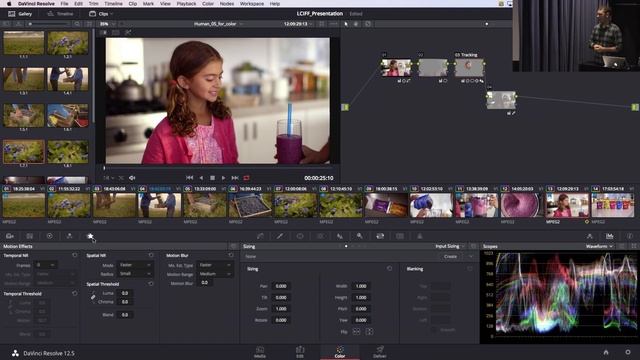Open the Waveform scope type dropdown
Viewport: 640px width, 360px height.
point(599,246)
